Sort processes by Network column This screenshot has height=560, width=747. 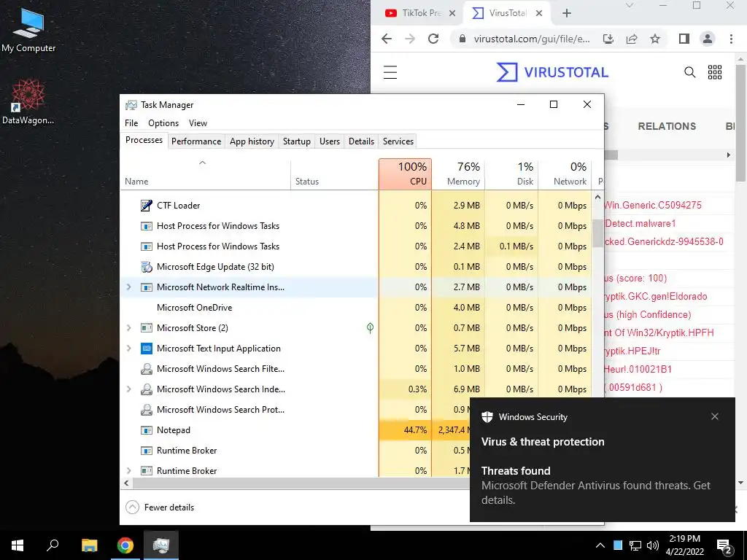pyautogui.click(x=565, y=174)
